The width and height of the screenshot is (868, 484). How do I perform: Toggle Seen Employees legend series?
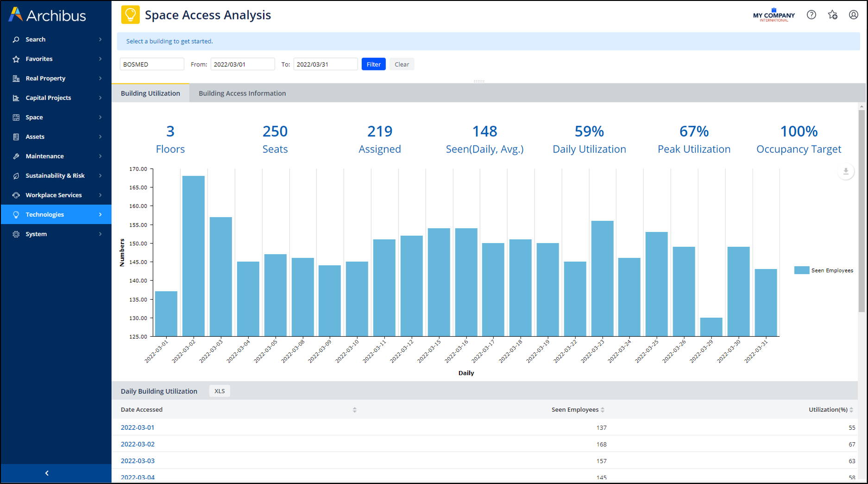point(824,270)
